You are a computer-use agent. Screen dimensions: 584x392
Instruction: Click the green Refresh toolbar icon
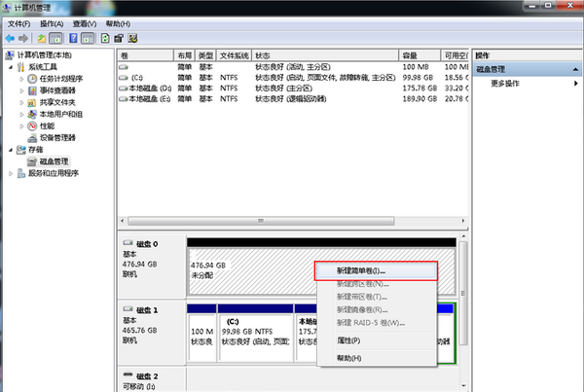coord(104,37)
